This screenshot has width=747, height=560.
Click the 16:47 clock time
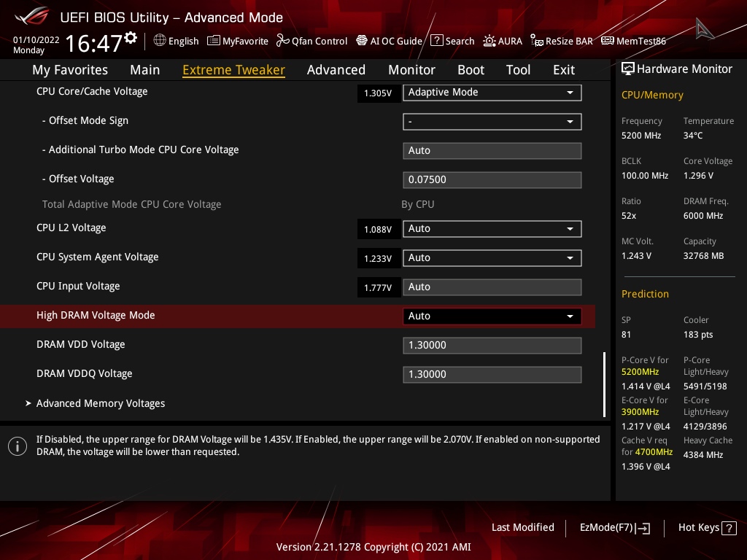coord(94,43)
